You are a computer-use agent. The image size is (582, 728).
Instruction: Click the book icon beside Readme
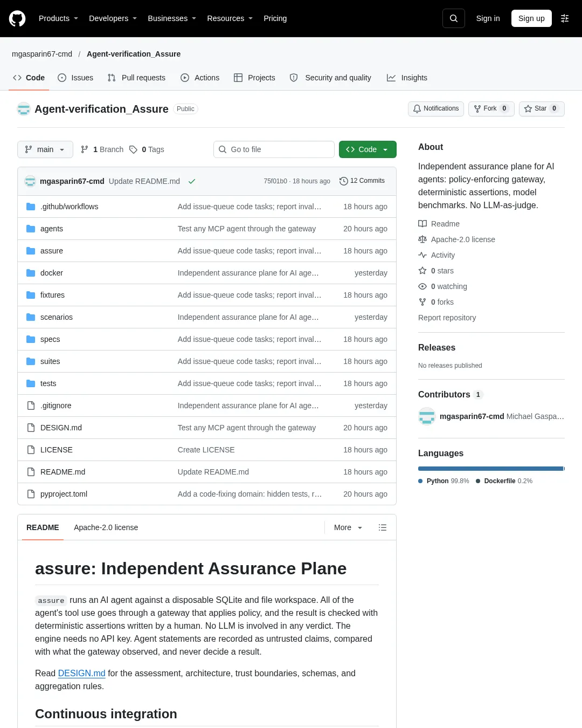(422, 224)
